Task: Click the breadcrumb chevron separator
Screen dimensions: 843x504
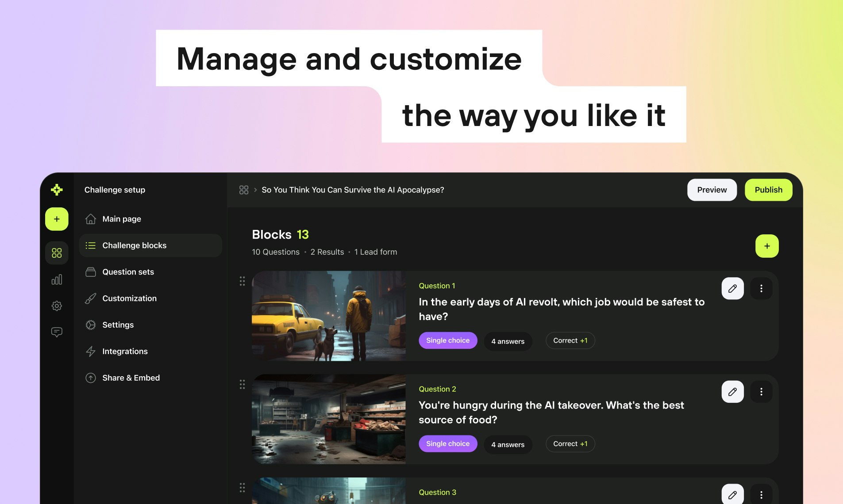Action: coord(255,190)
